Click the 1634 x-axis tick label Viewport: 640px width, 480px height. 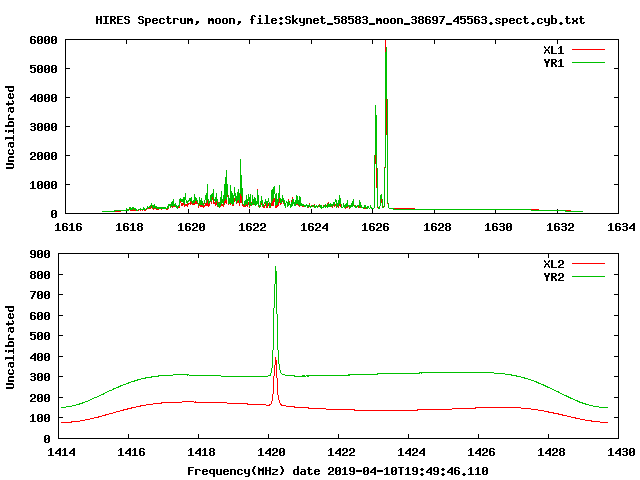[x=621, y=227]
